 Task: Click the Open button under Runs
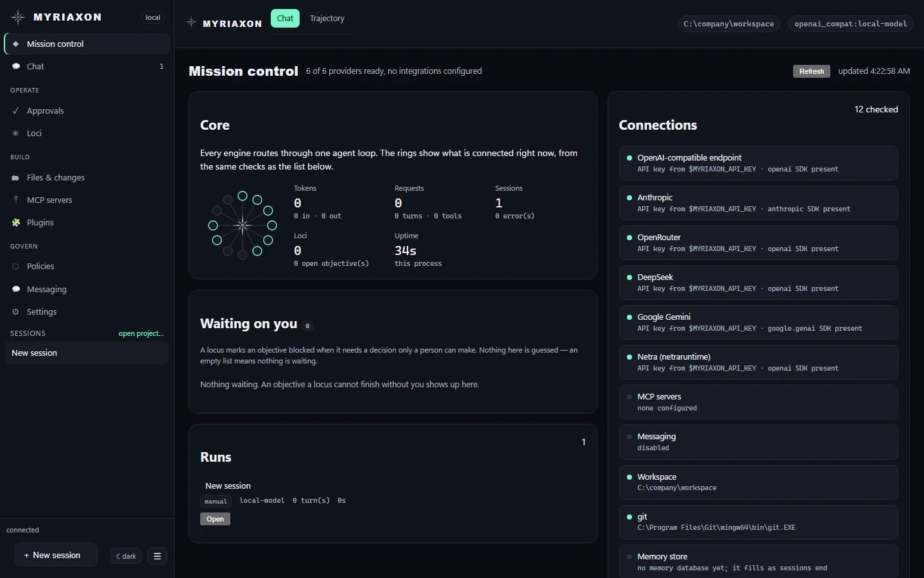click(215, 519)
